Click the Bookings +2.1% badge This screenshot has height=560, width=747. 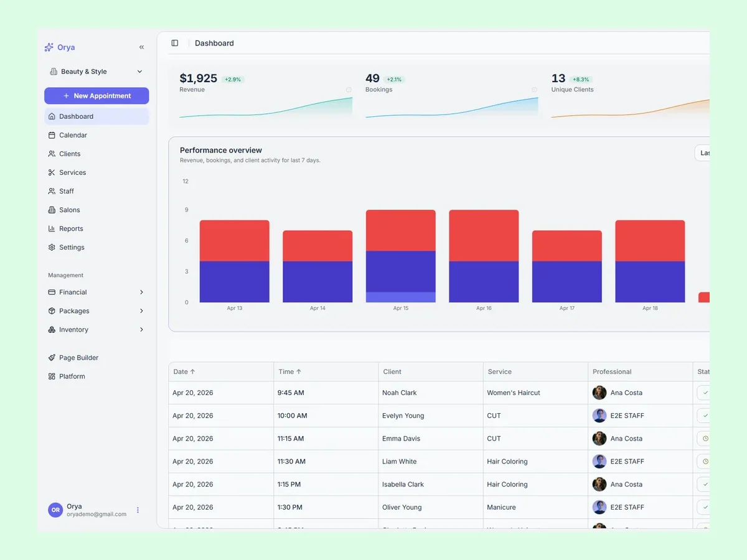click(x=394, y=80)
